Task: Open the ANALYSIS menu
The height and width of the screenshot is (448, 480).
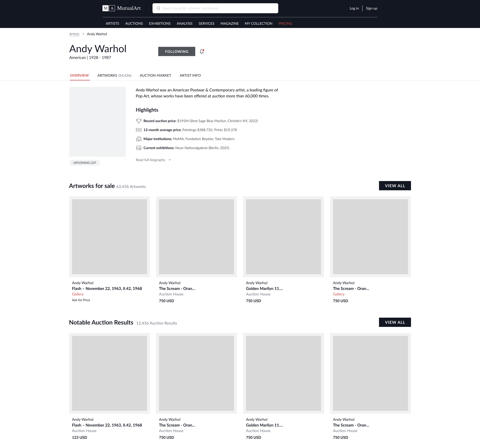Action: point(184,23)
